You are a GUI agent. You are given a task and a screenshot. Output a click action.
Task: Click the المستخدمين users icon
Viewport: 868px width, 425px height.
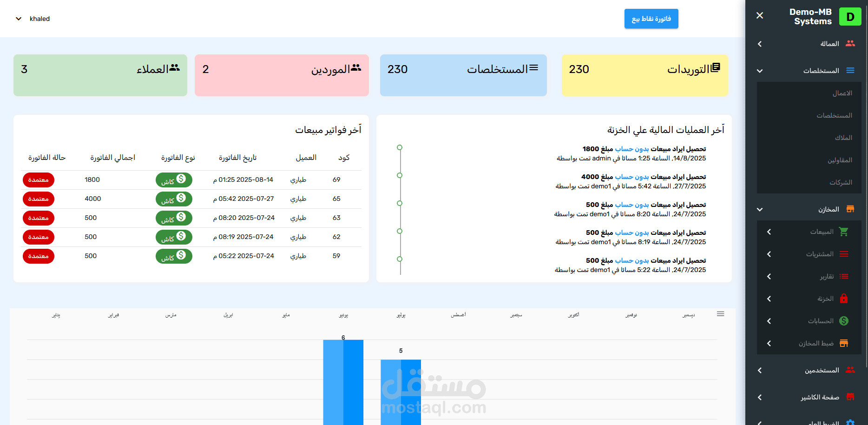point(850,370)
